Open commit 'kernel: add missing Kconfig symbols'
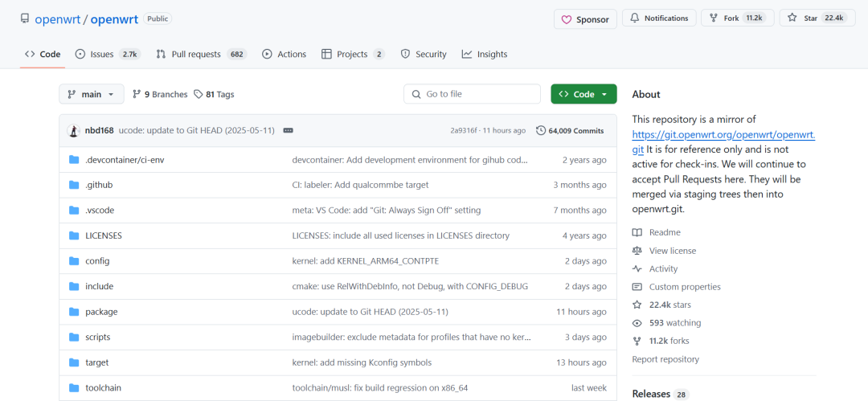The image size is (868, 401). [x=362, y=362]
